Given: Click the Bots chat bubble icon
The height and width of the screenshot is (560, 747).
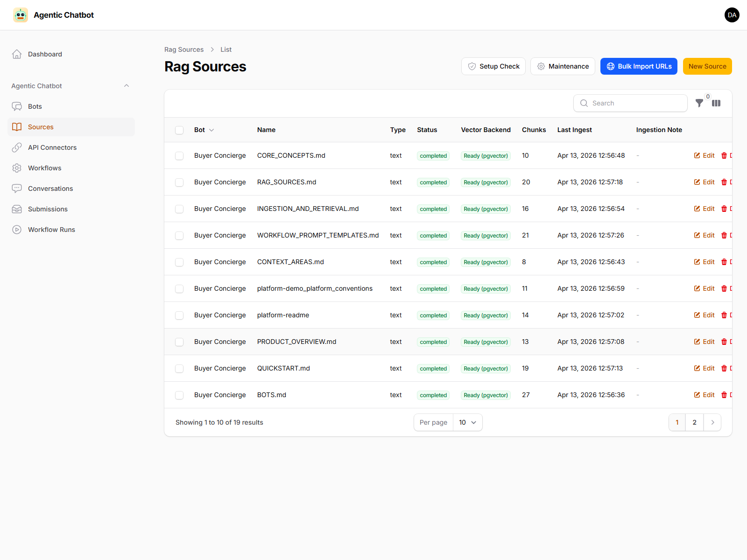Looking at the screenshot, I should click(17, 106).
